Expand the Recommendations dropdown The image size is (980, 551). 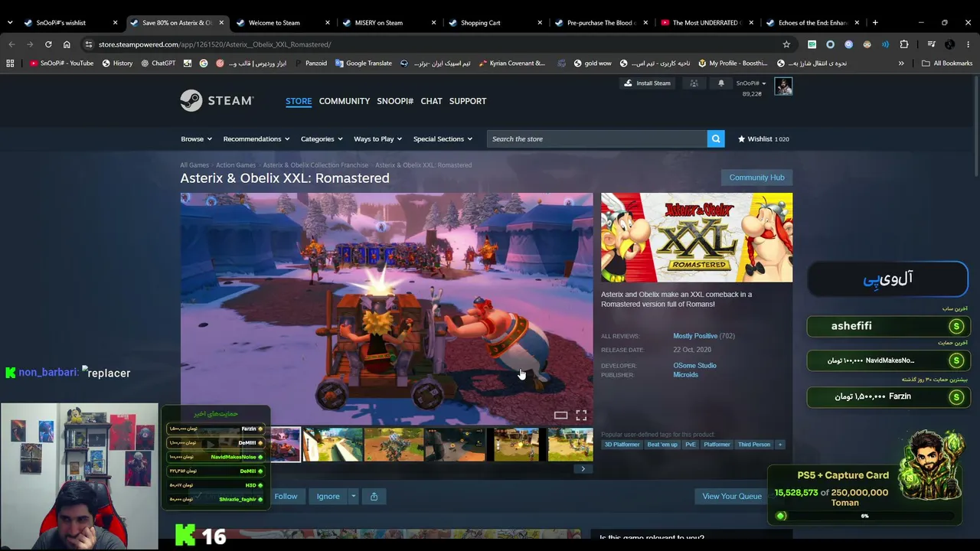pos(256,139)
